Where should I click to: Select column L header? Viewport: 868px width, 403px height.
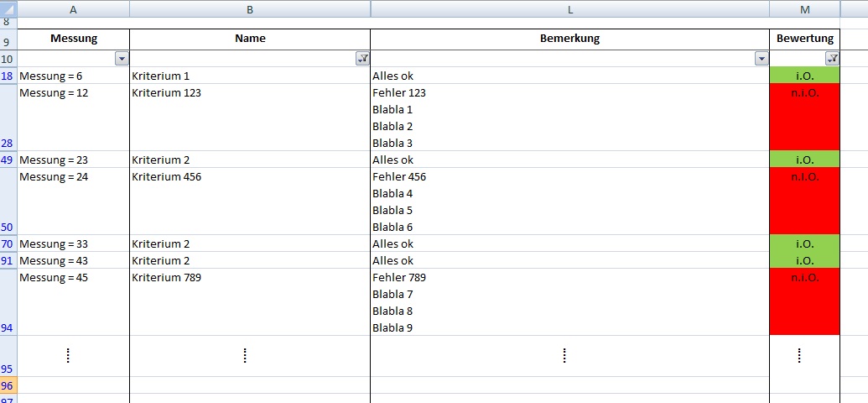coord(569,9)
